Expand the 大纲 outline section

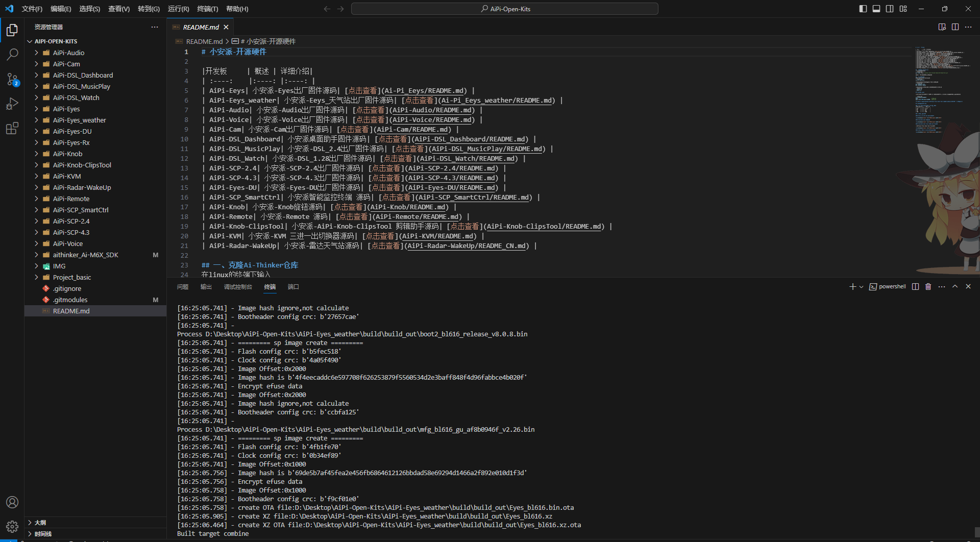pyautogui.click(x=95, y=522)
